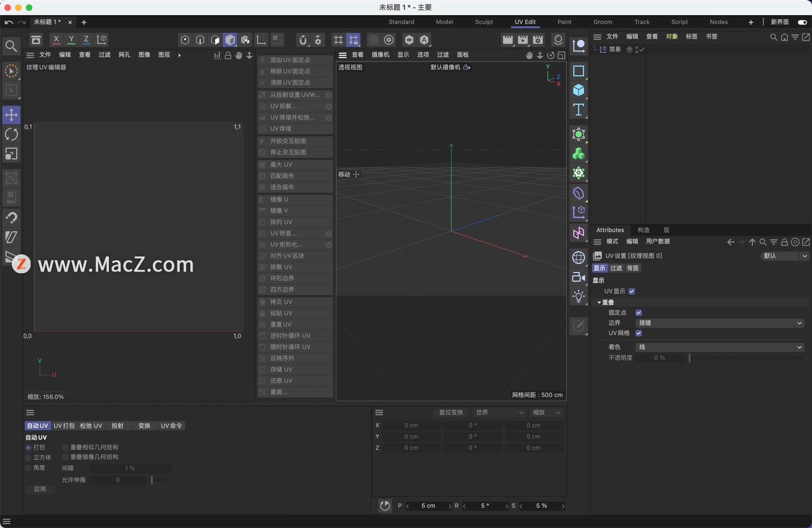Open the render settings clapperboard gear icon

pos(537,40)
